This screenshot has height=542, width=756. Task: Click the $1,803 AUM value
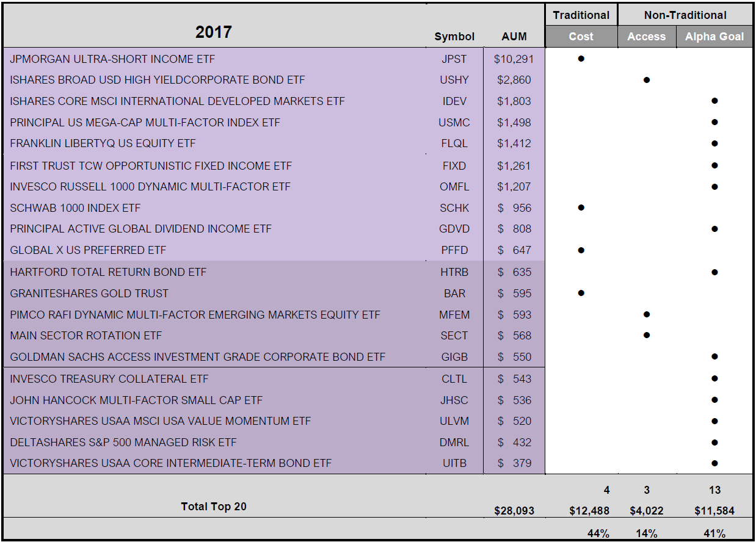point(514,101)
